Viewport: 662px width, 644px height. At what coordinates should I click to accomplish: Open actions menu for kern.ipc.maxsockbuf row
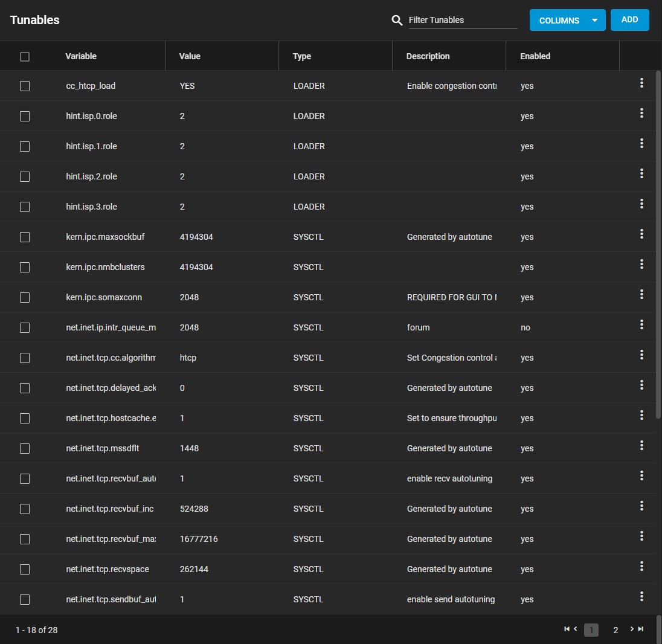coord(641,234)
